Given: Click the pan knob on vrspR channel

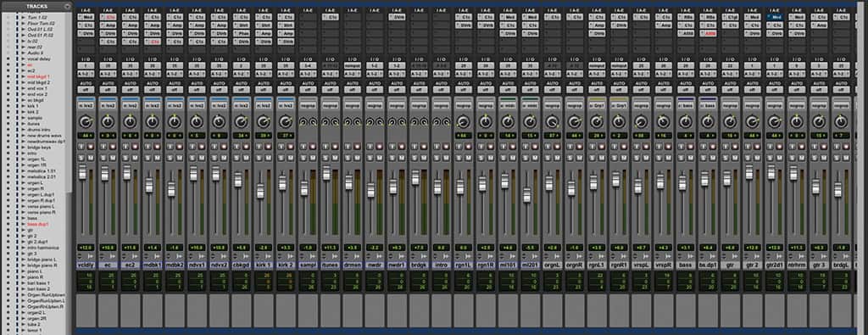Looking at the screenshot, I should (663, 121).
